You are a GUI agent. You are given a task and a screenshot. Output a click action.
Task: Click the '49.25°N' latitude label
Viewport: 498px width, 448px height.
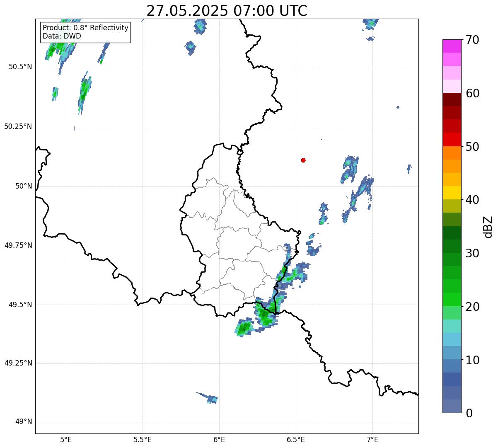[x=18, y=363]
